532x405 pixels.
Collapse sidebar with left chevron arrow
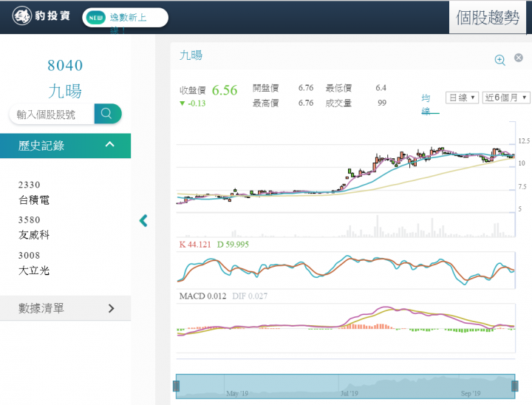coord(143,221)
